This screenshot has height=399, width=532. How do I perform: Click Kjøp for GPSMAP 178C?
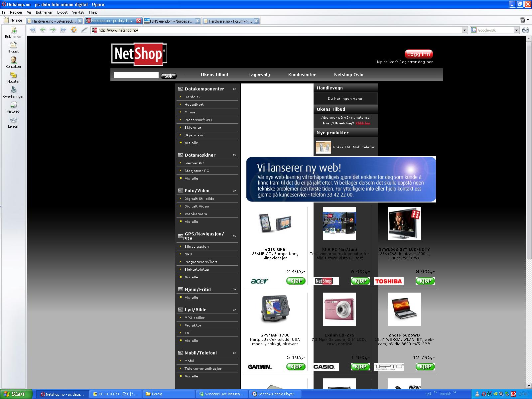pos(296,367)
